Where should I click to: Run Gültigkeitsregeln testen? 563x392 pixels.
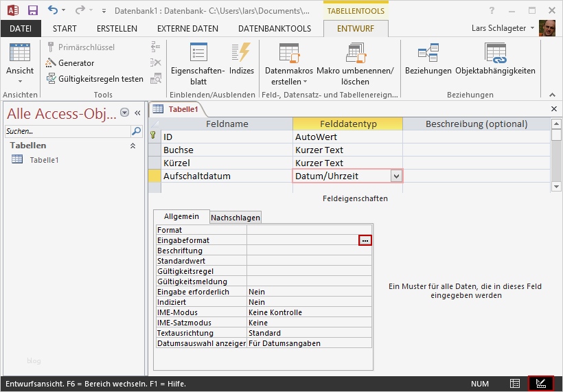(95, 79)
